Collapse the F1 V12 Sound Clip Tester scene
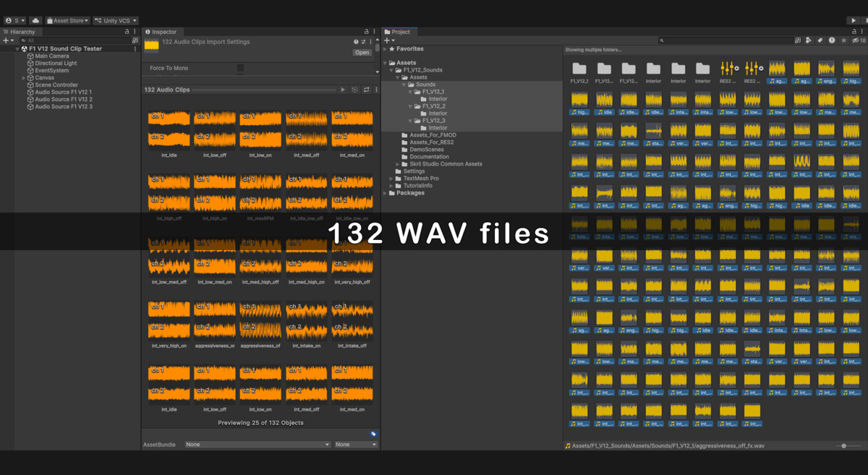 point(18,48)
